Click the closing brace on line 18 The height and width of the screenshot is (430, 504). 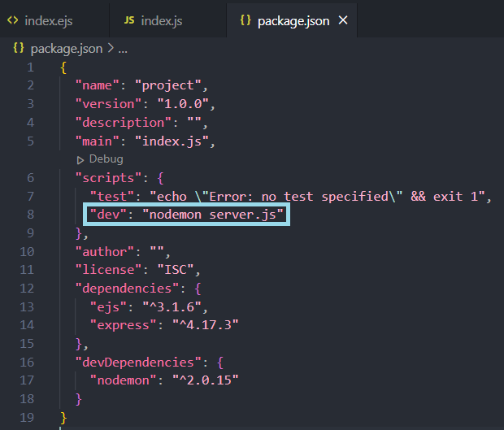pos(78,399)
